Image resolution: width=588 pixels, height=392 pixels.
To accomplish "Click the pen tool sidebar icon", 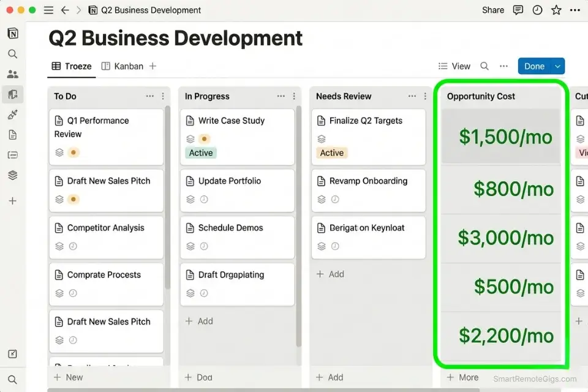I will (x=13, y=115).
